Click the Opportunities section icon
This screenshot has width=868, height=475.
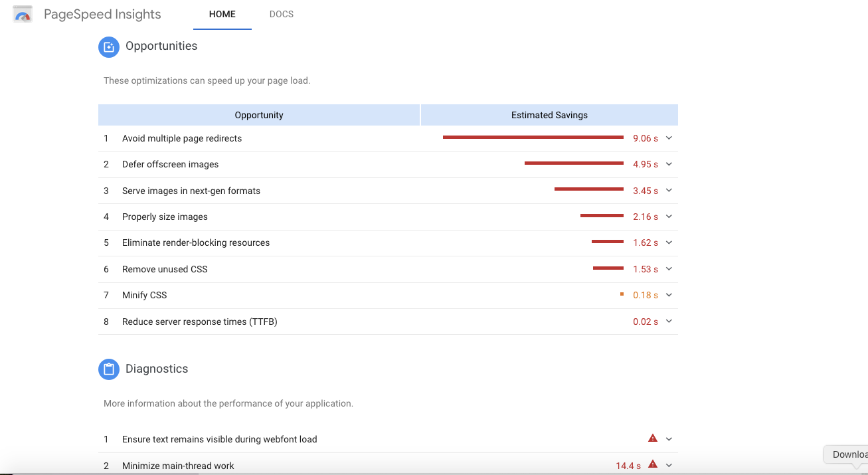[109, 47]
